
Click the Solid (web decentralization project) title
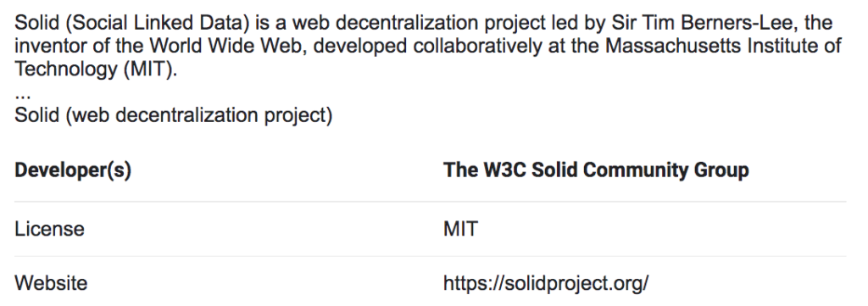pyautogui.click(x=173, y=116)
